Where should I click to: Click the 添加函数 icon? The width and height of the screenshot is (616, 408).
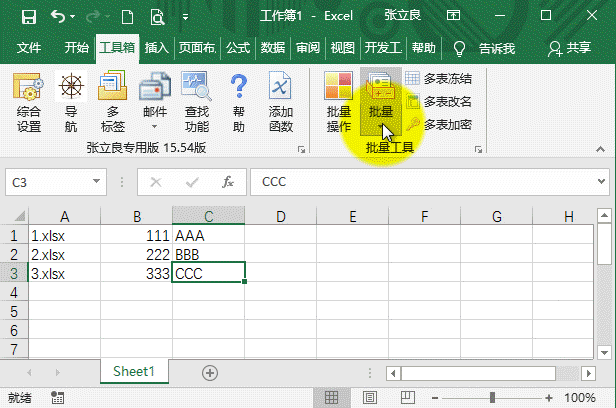(x=281, y=103)
